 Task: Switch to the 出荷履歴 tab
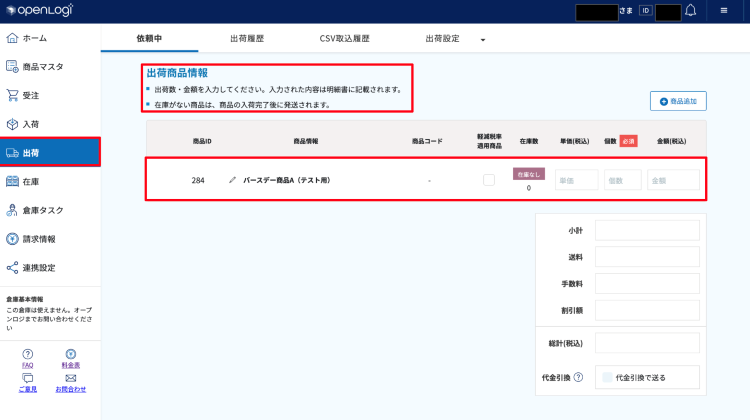click(x=247, y=38)
